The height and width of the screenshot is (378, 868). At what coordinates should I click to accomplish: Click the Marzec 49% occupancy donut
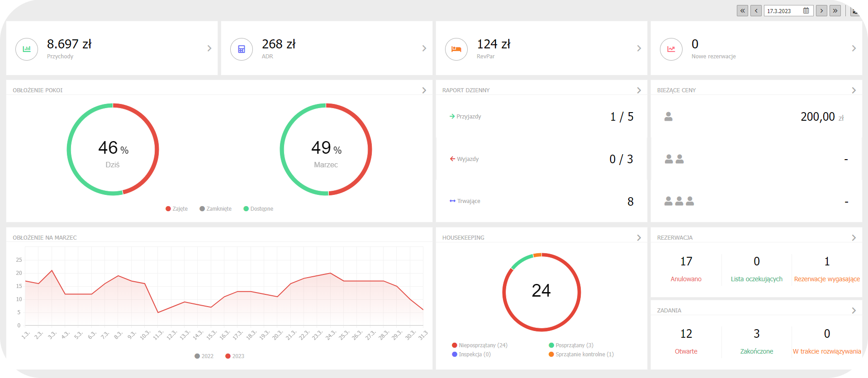pos(326,150)
